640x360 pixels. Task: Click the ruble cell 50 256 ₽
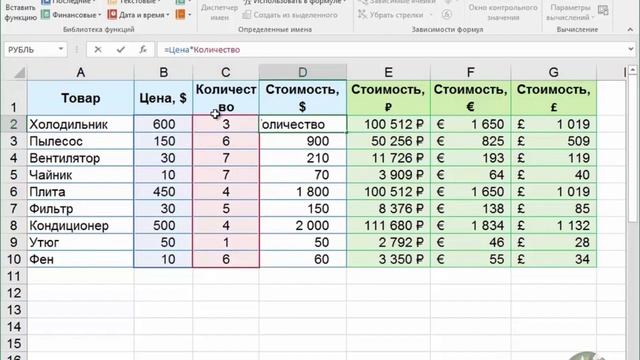click(x=388, y=141)
